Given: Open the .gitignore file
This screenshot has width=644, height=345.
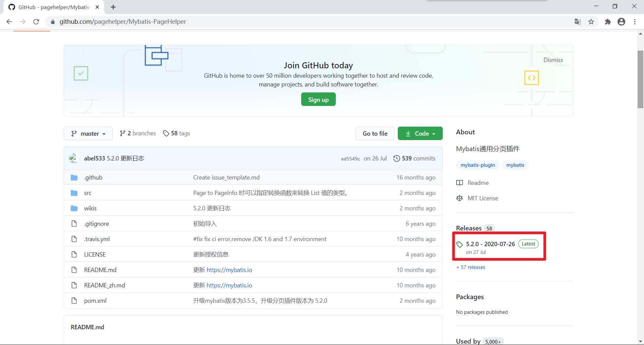Looking at the screenshot, I should pyautogui.click(x=97, y=224).
